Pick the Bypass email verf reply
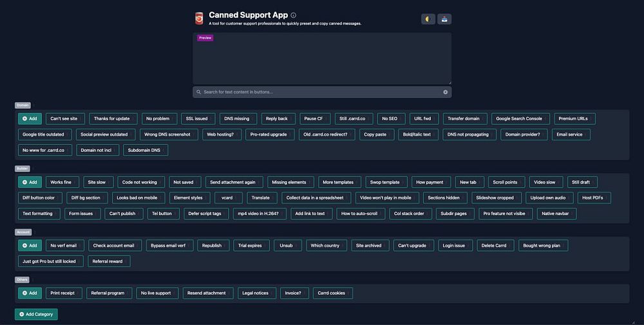This screenshot has height=325, width=644. 169,245
